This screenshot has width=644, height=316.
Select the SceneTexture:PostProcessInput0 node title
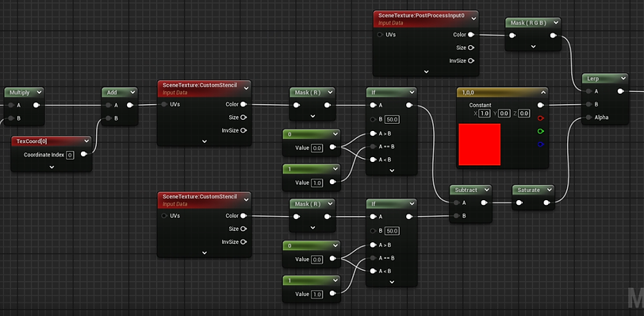pyautogui.click(x=421, y=16)
